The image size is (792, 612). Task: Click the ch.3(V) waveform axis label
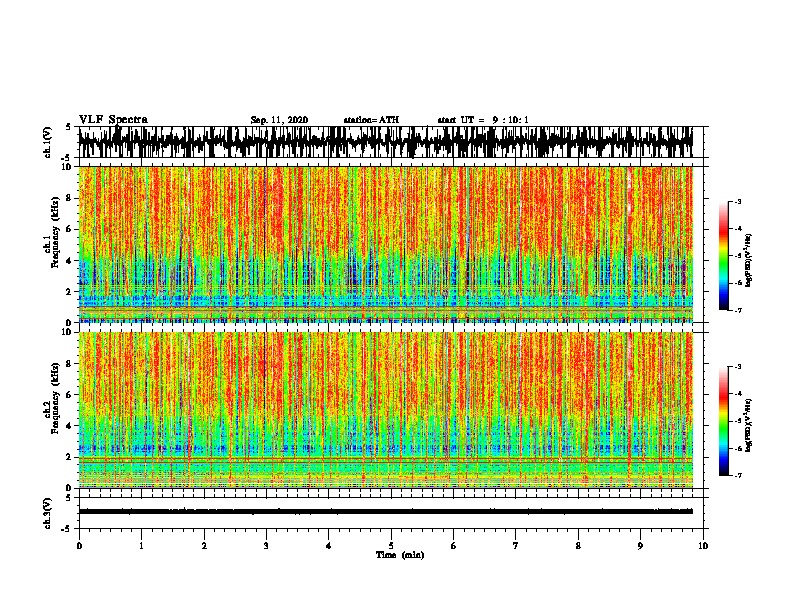48,513
